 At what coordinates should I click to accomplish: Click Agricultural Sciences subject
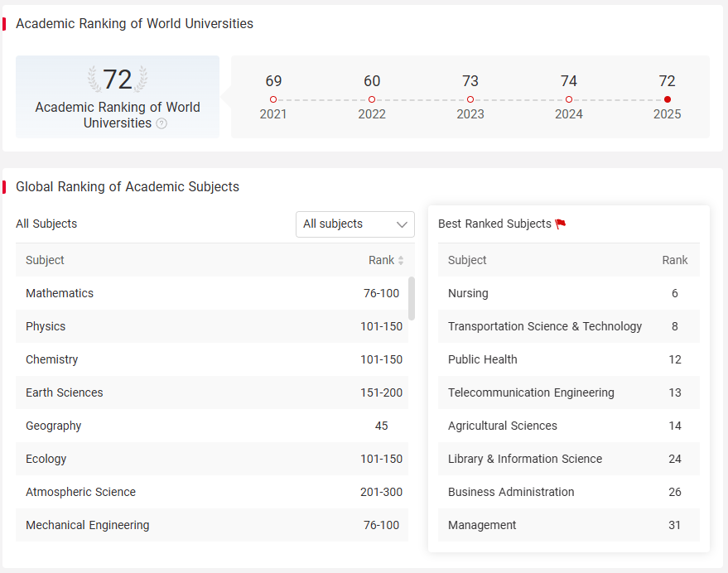click(x=503, y=426)
